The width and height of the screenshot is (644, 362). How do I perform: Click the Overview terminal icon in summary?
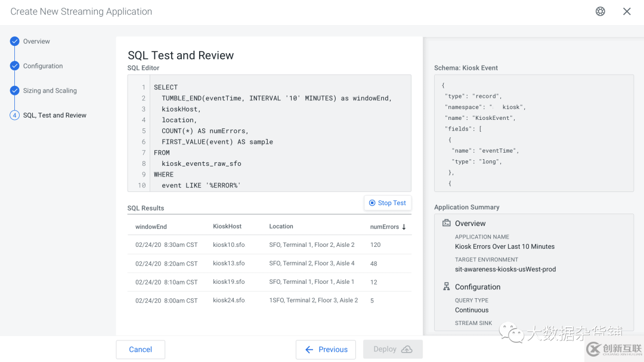coord(446,223)
